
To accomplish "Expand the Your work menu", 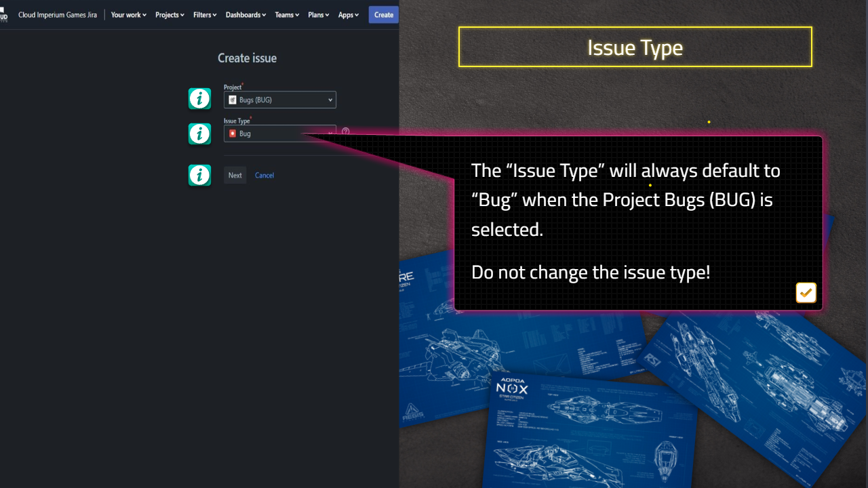I will [x=129, y=15].
